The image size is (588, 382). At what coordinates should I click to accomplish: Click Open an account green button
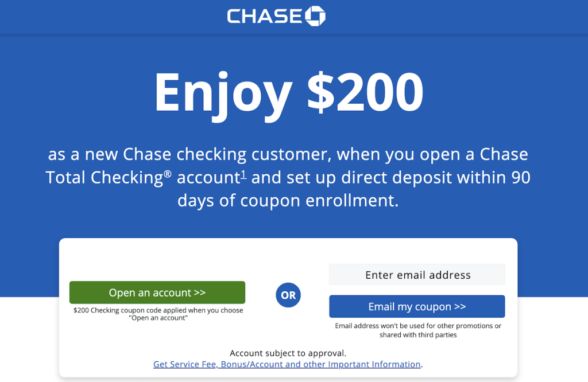tap(157, 293)
